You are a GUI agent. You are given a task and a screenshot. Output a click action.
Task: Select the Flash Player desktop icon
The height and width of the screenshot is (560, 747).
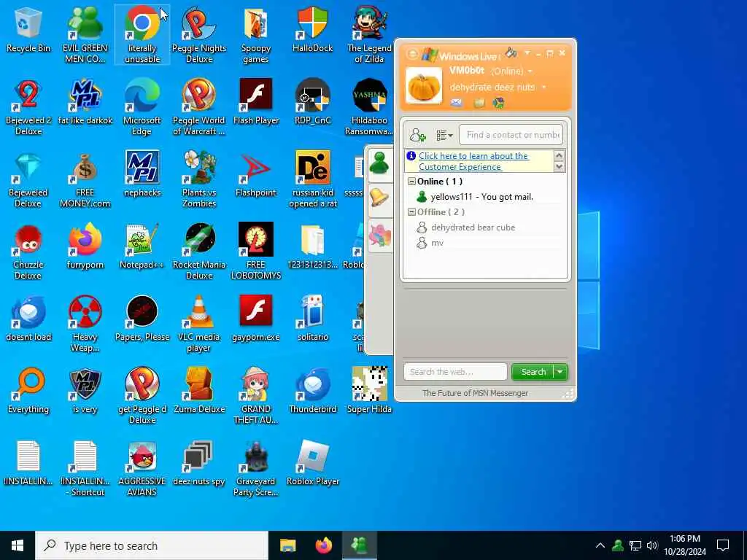coord(256,103)
